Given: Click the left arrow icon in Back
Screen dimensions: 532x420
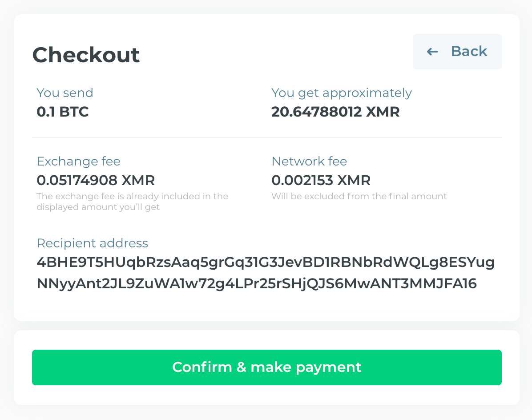Looking at the screenshot, I should point(432,52).
